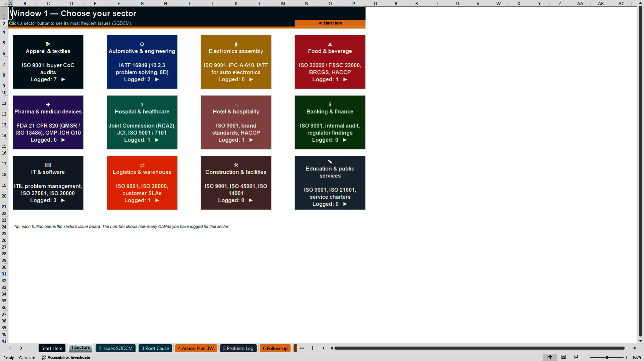644x361 pixels.
Task: Open the Food & beverage sector card
Action: 330,62
